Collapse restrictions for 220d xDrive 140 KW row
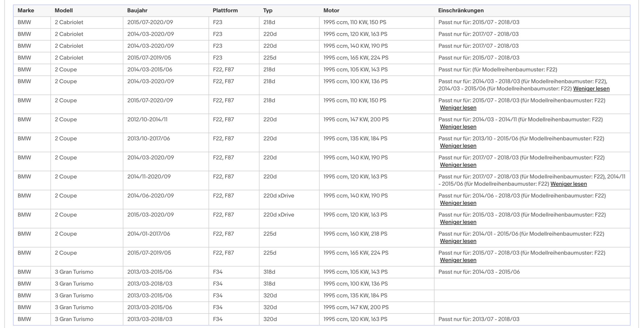The image size is (644, 328). pyautogui.click(x=458, y=203)
